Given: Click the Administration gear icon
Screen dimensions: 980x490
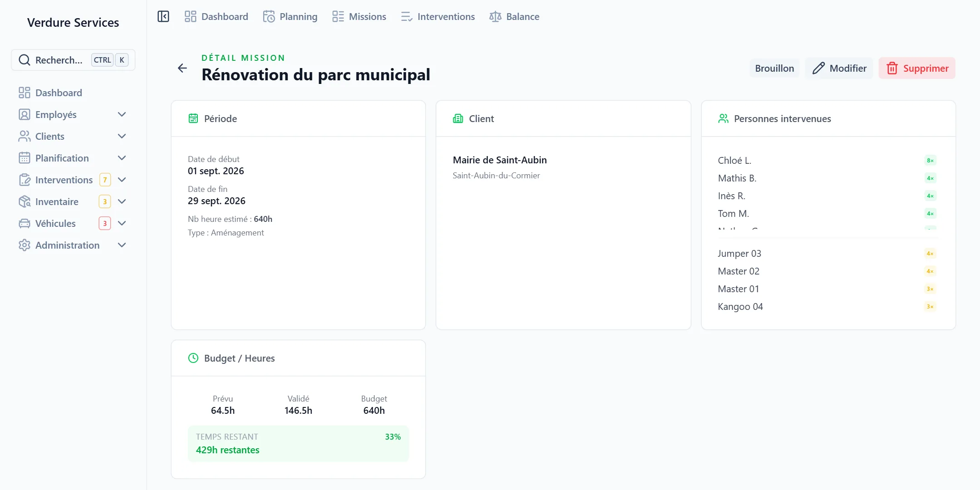Looking at the screenshot, I should tap(24, 245).
